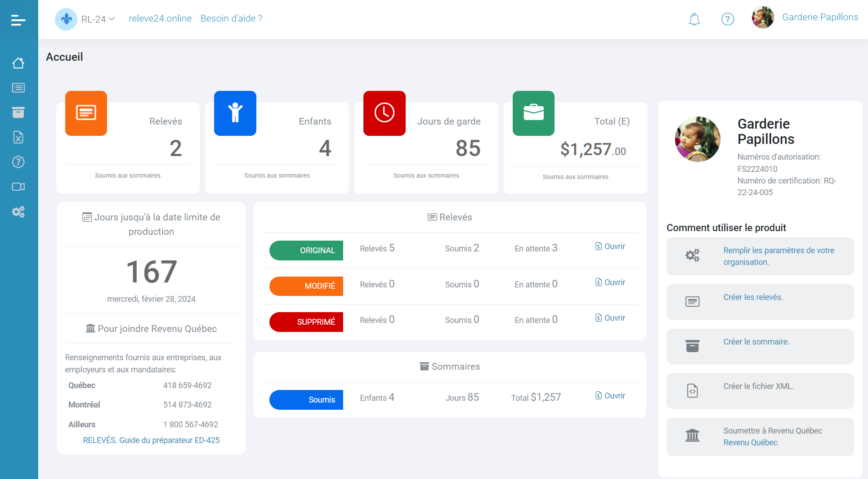The image size is (868, 479).
Task: Open settings via the gears icon
Action: point(18,212)
